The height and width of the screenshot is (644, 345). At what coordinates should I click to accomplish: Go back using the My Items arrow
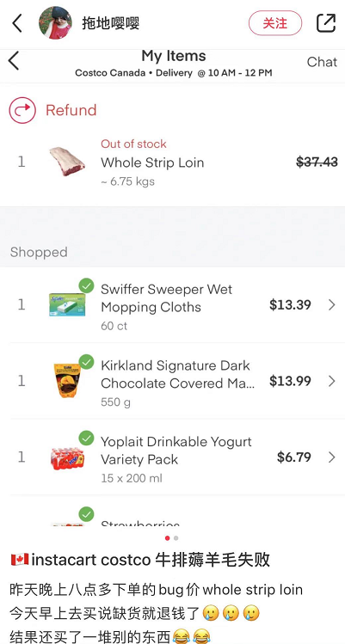pyautogui.click(x=14, y=61)
